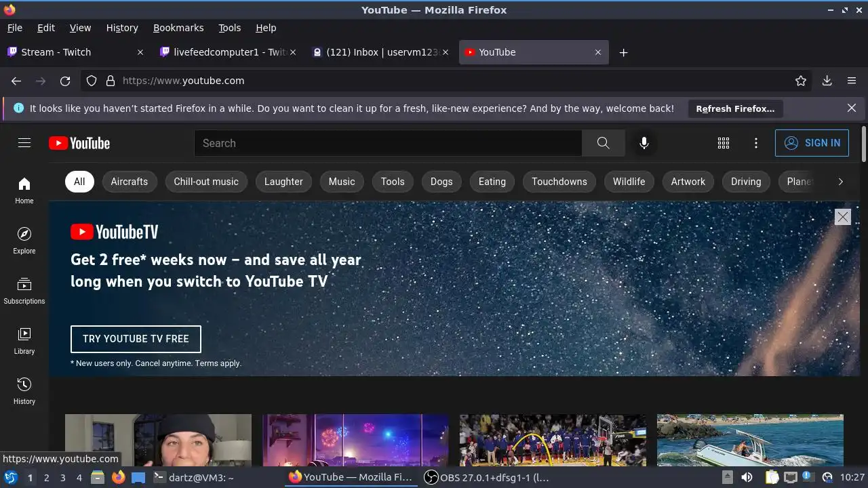Image resolution: width=868 pixels, height=488 pixels.
Task: Click the YouTube search input field
Action: [x=388, y=143]
